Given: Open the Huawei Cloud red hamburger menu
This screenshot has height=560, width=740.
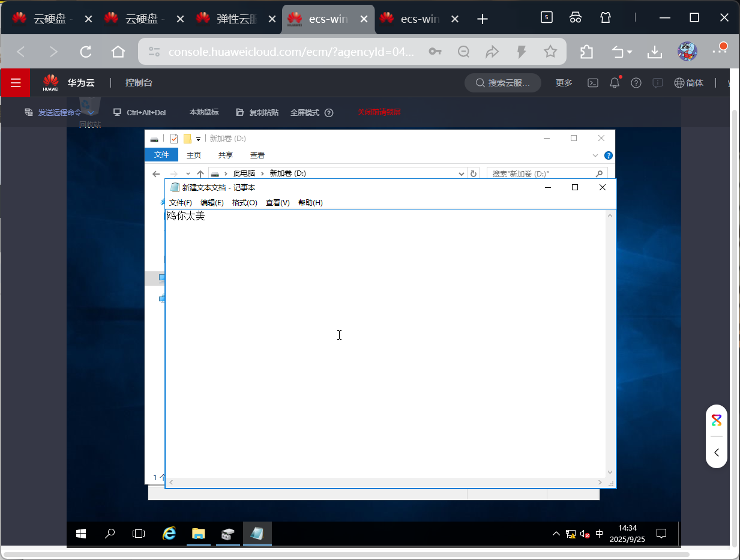Looking at the screenshot, I should coord(16,83).
